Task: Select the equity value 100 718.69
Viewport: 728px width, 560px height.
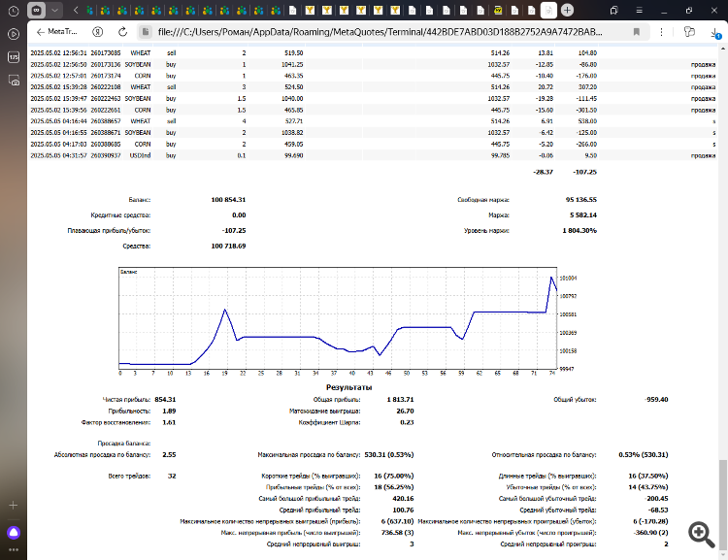Action: coord(228,247)
